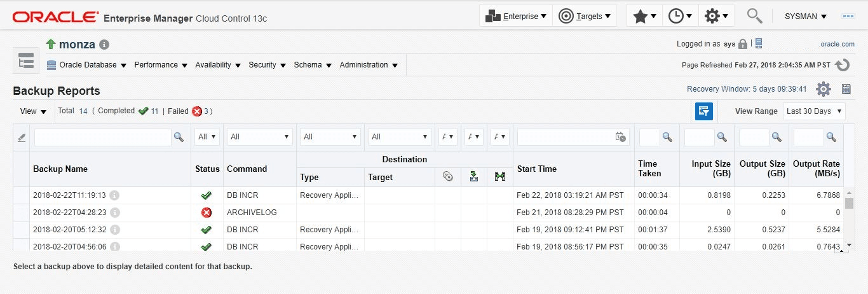Click the Total count 14 link
The height and width of the screenshot is (294, 868).
[83, 111]
